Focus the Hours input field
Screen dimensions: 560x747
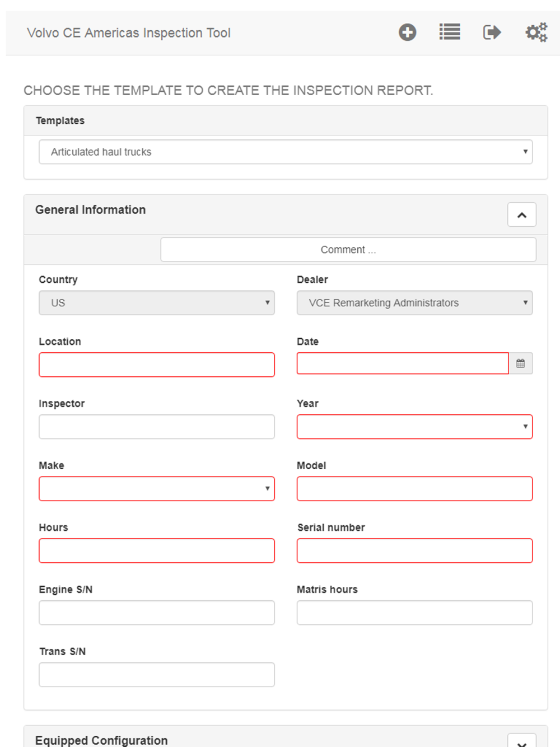pyautogui.click(x=157, y=550)
